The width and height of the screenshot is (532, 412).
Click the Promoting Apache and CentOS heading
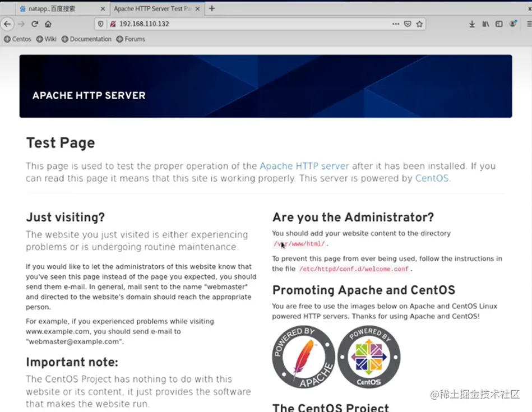coord(364,290)
